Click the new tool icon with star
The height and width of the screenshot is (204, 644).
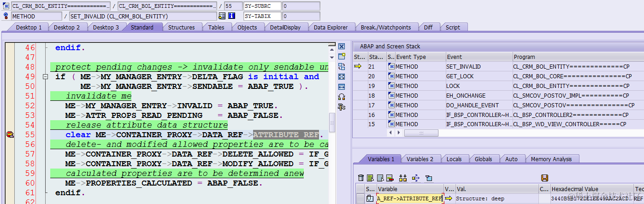tap(342, 56)
